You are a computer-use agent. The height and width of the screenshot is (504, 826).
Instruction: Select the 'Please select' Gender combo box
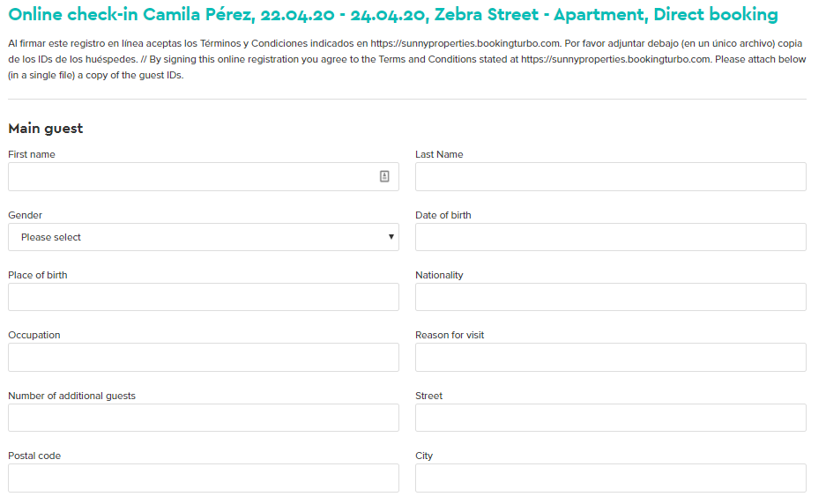click(204, 237)
